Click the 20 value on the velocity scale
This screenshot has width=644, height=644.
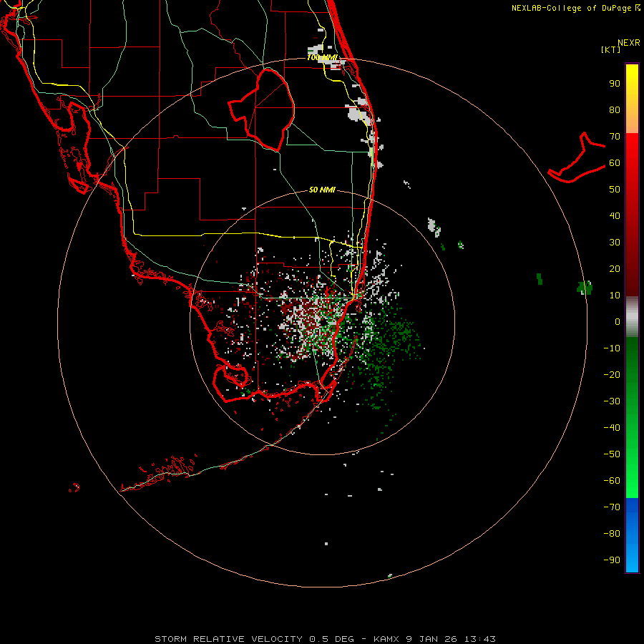coord(615,269)
